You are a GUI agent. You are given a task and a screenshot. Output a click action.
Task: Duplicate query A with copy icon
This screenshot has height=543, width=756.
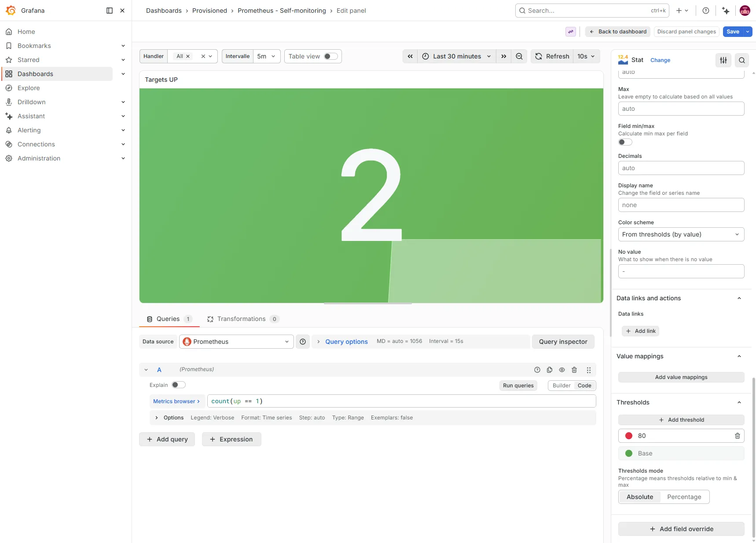(550, 370)
